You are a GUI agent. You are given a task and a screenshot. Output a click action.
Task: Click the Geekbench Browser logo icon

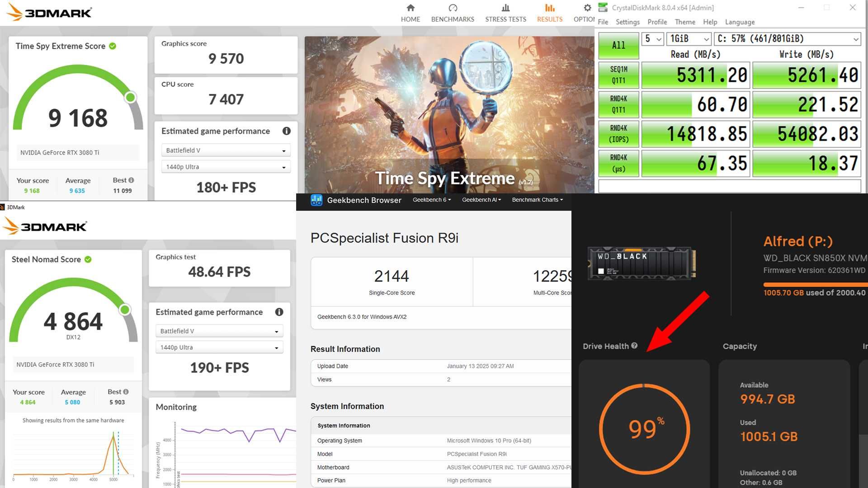(x=316, y=200)
